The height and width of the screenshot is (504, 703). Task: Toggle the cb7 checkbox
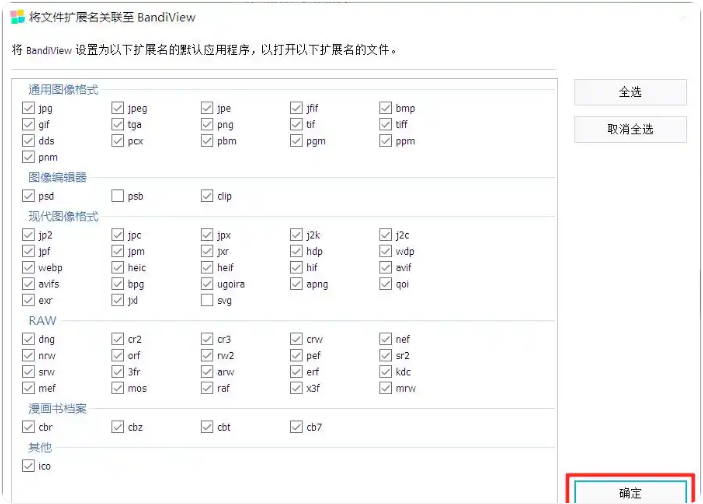(x=296, y=427)
